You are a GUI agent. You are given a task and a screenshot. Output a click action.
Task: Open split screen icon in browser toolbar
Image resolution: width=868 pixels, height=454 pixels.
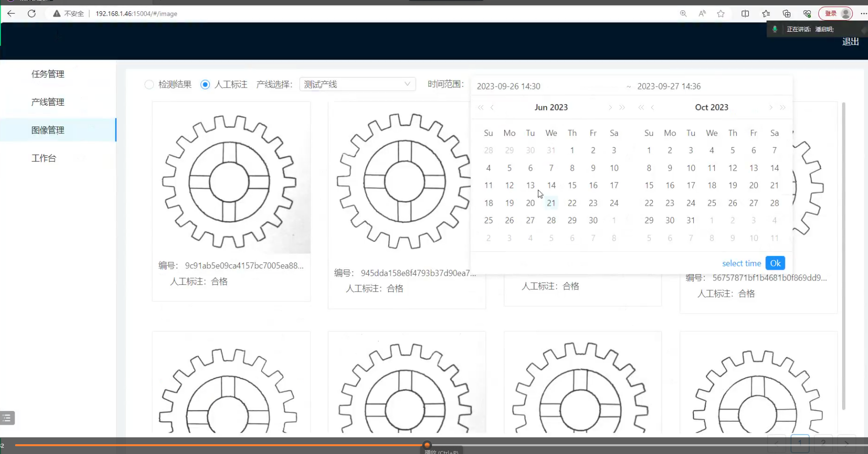coord(745,14)
